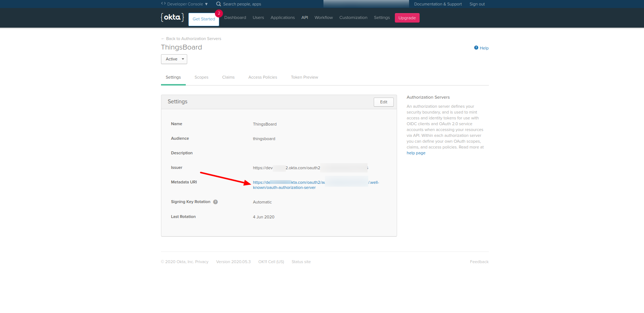Click the Developer Console code icon
The image size is (644, 313).
(163, 4)
